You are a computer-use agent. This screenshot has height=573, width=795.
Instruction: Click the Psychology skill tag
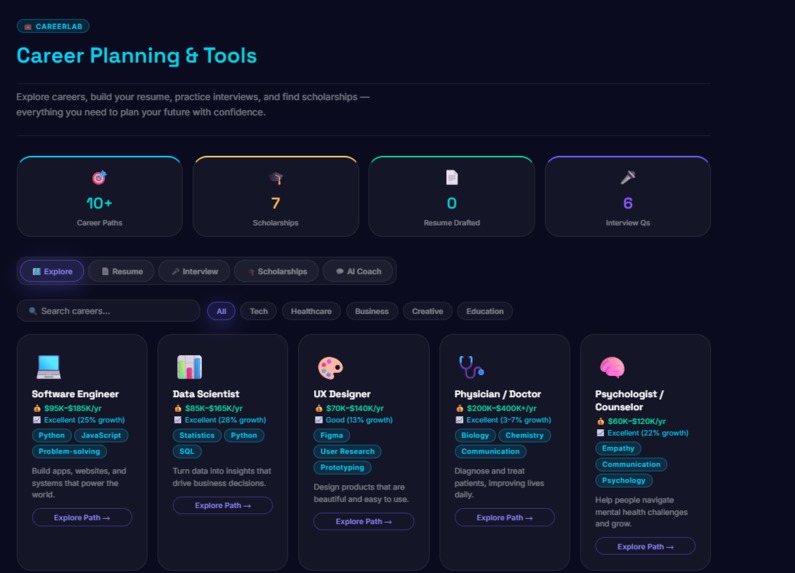624,481
